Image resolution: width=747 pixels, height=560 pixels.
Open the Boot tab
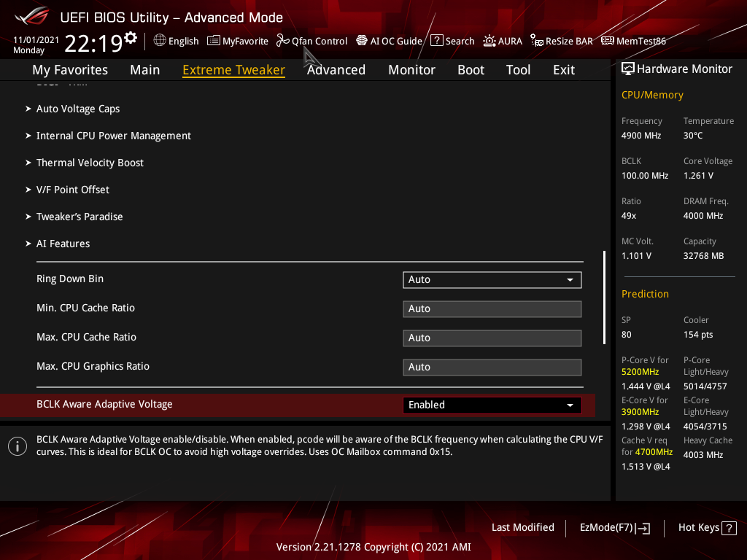471,70
